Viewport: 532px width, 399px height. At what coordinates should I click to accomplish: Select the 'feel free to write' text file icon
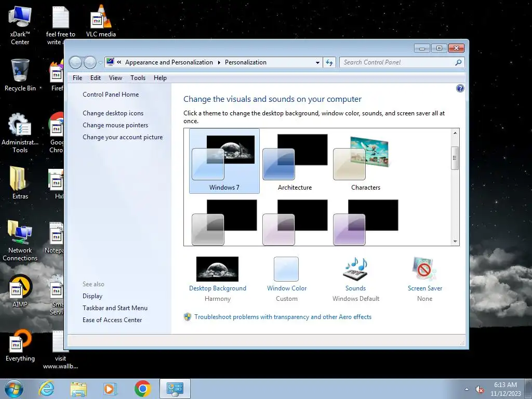point(60,26)
